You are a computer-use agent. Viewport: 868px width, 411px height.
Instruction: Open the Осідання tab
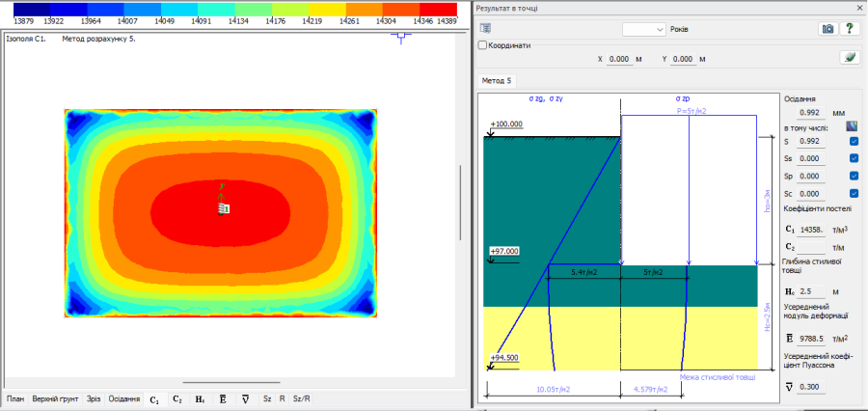point(123,398)
